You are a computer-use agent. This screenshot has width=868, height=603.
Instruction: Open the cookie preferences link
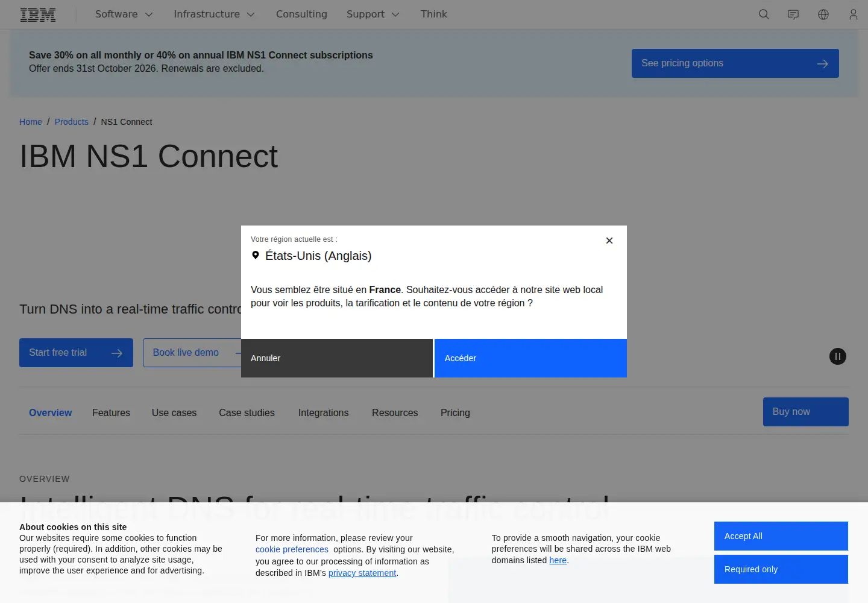coord(292,549)
